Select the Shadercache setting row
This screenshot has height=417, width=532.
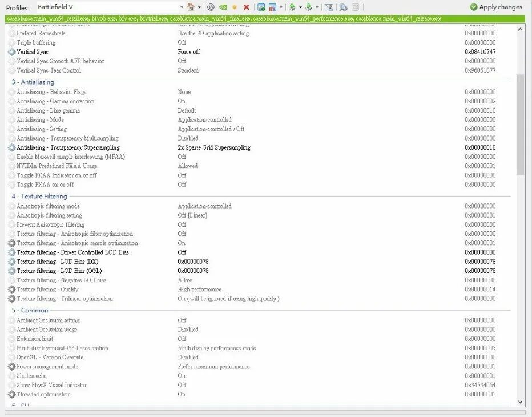pyautogui.click(x=260, y=376)
